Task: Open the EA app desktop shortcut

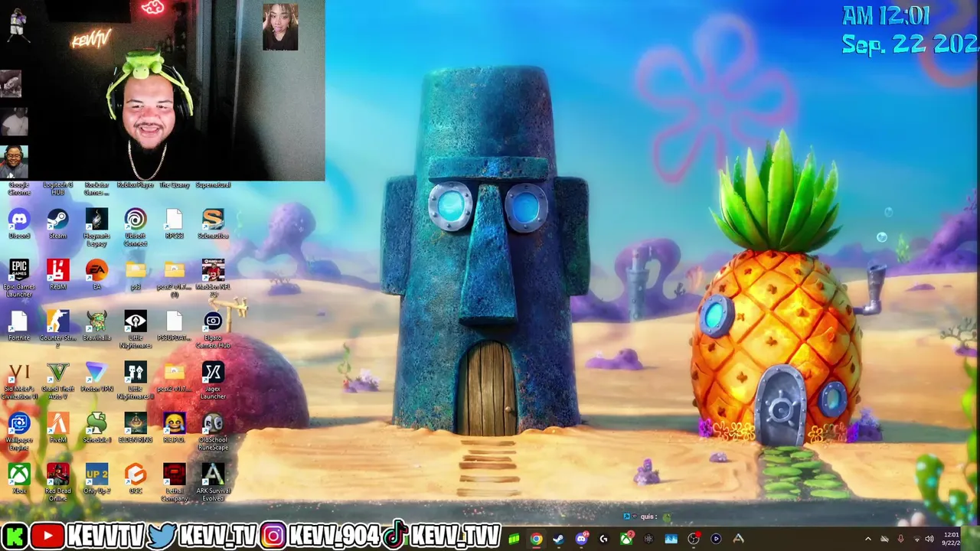Action: (96, 275)
